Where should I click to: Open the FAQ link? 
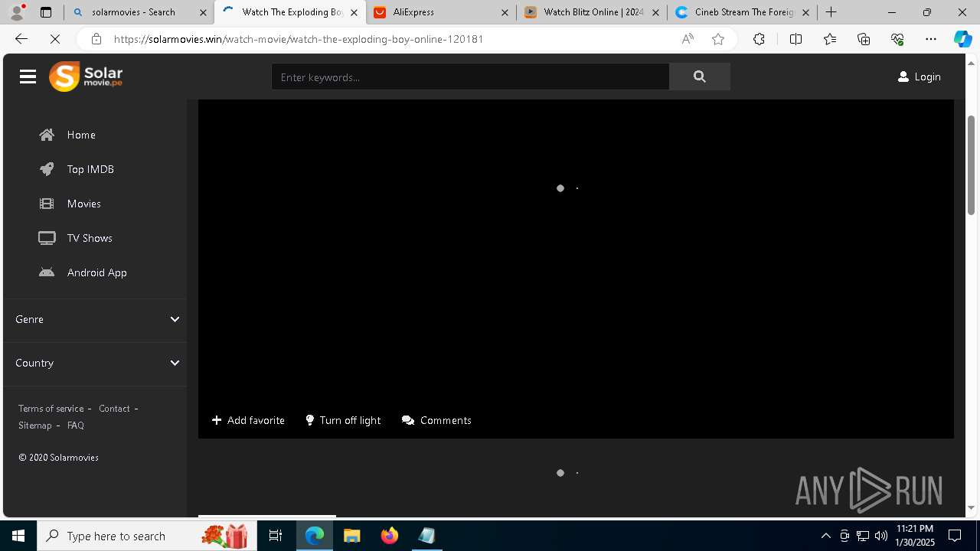click(76, 425)
